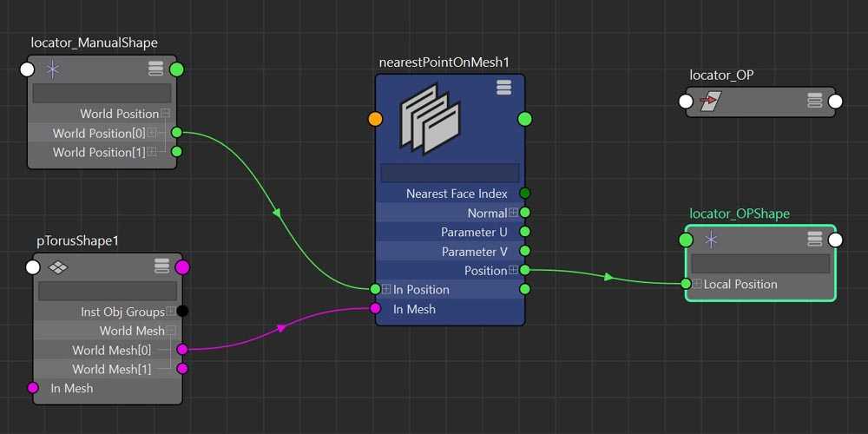This screenshot has width=868, height=434.
Task: Click the mesh icon on pTorusShape1 node
Action: coord(58,266)
